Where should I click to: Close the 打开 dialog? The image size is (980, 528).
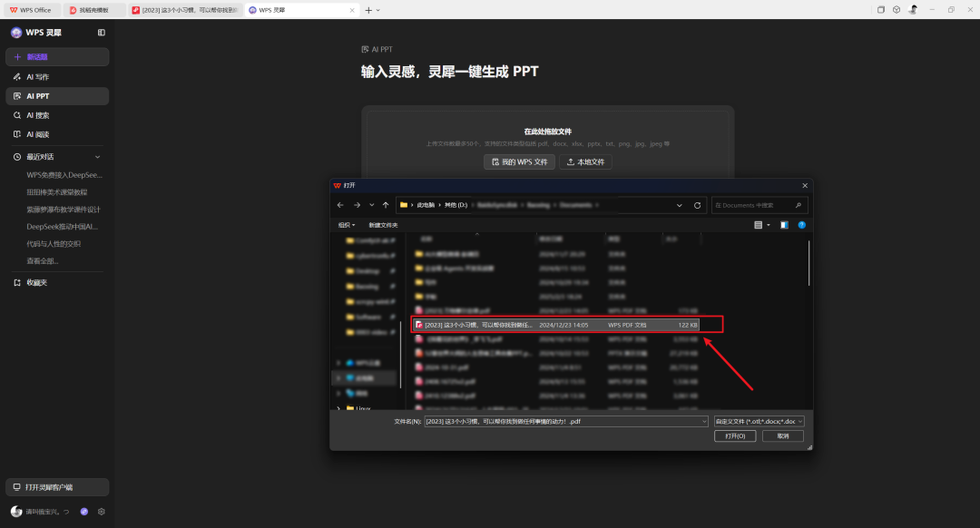(x=805, y=186)
